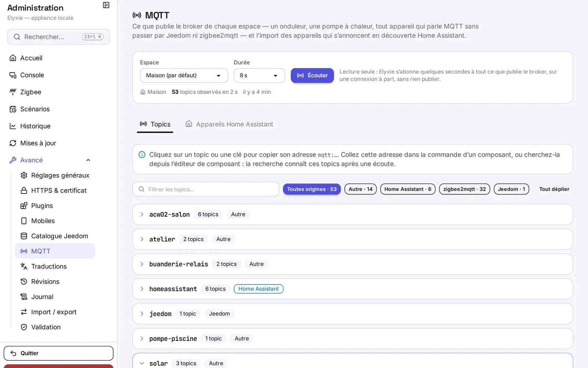
Task: Focus the Filtrer les topics field
Action: tap(206, 189)
